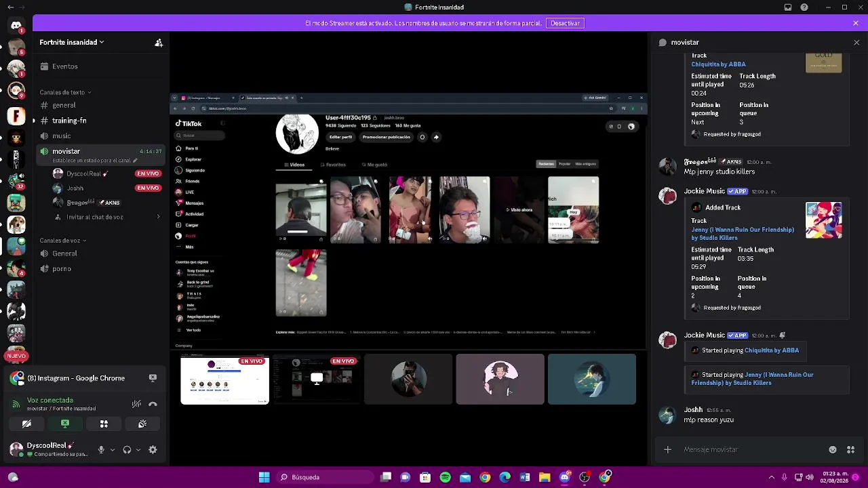Screen dimensions: 868x488
Task: Stop streaming Instagram - Google Chrome
Action: [153, 378]
